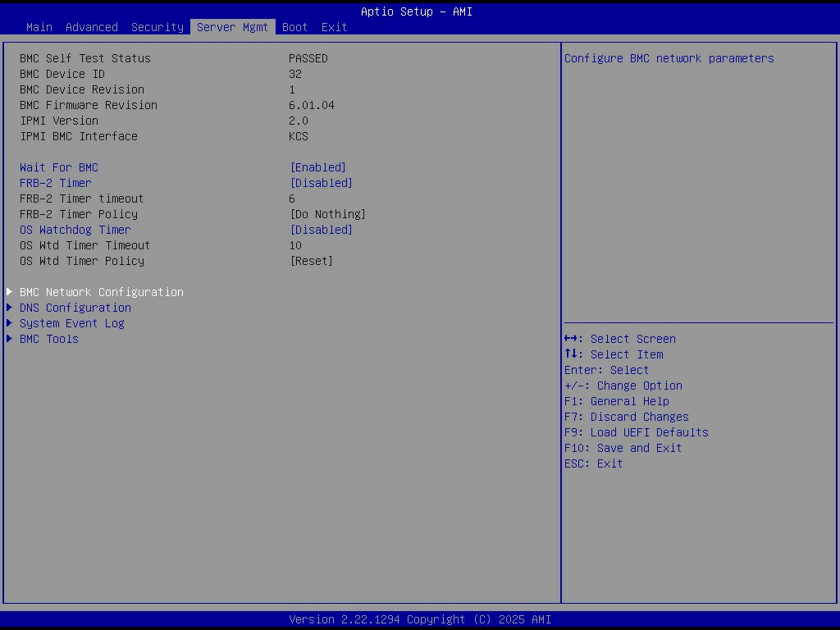Open the System Event Log entry
This screenshot has width=840, height=630.
[72, 323]
